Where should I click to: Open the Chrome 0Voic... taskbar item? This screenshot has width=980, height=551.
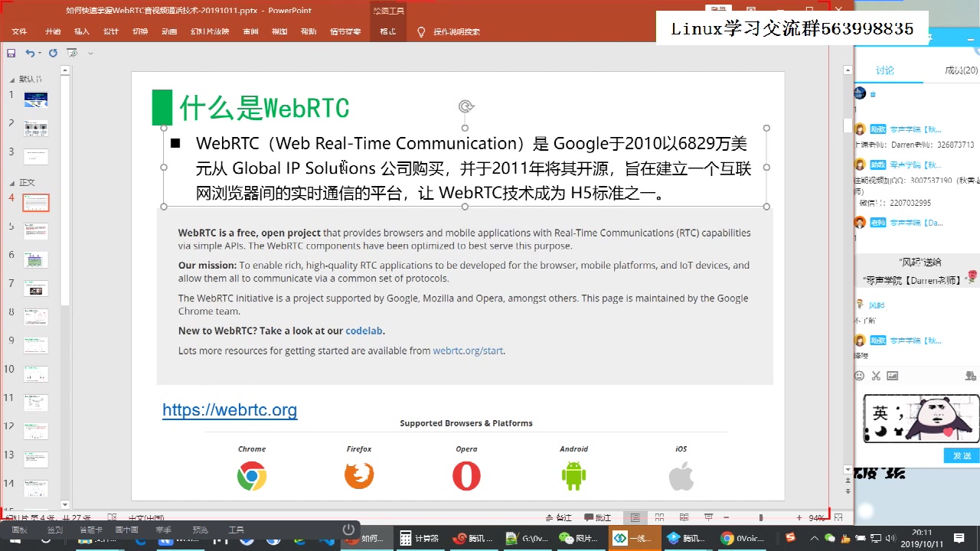[743, 539]
